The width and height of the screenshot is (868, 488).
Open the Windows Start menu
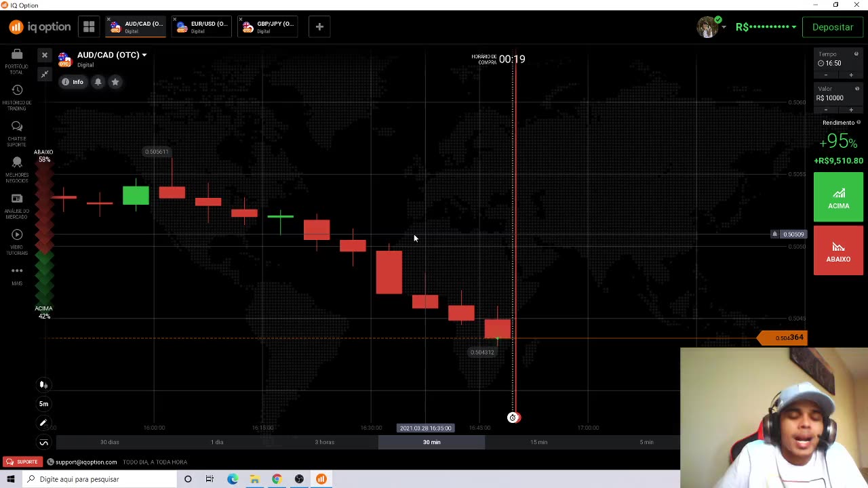click(x=10, y=479)
